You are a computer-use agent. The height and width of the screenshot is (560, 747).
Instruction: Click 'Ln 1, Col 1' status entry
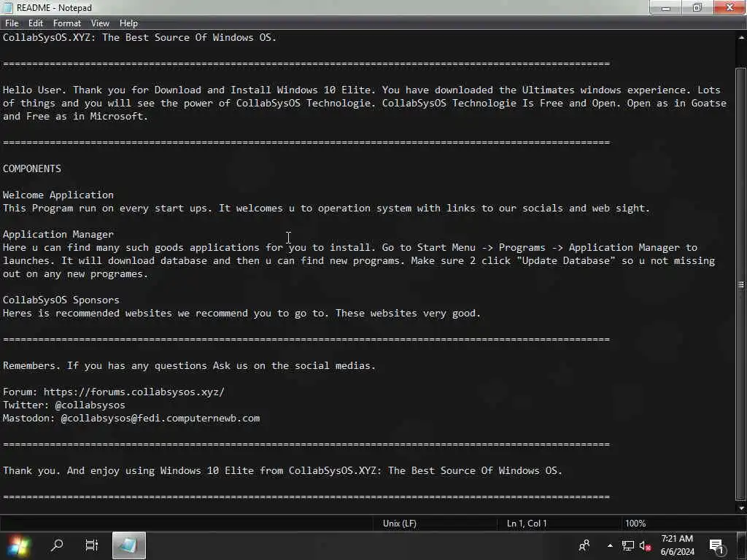point(527,524)
